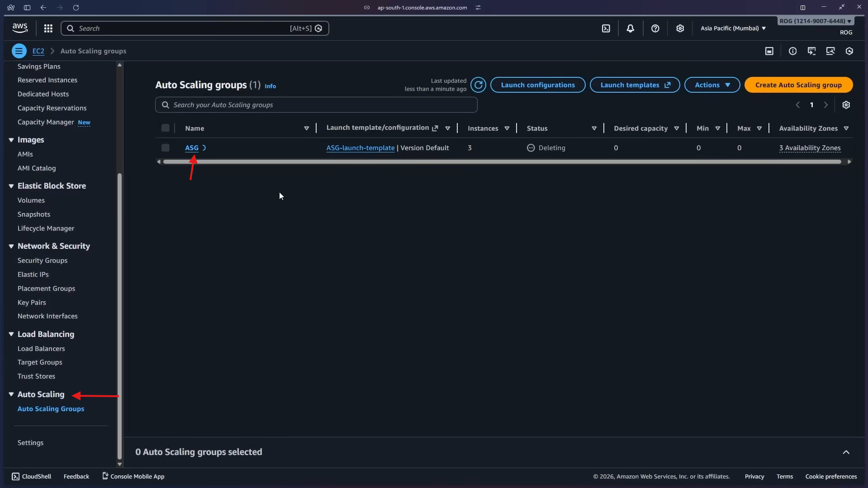
Task: Open the Status column filter dropdown
Action: pos(594,128)
